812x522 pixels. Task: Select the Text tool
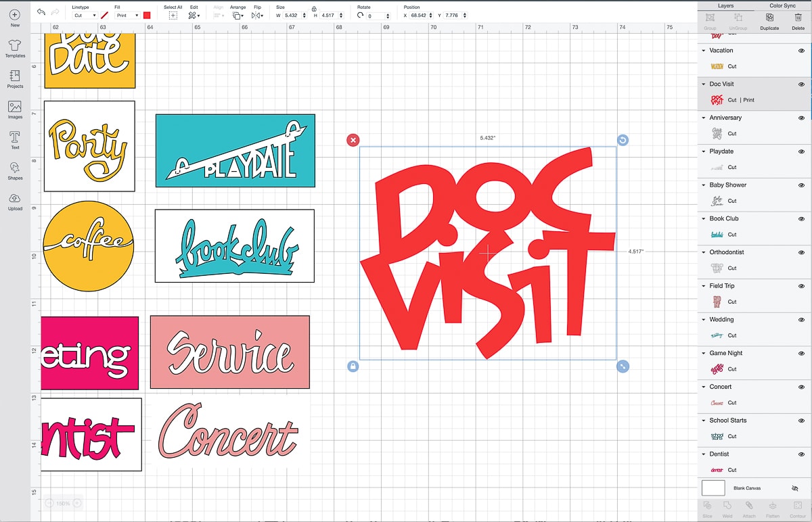[x=15, y=139]
